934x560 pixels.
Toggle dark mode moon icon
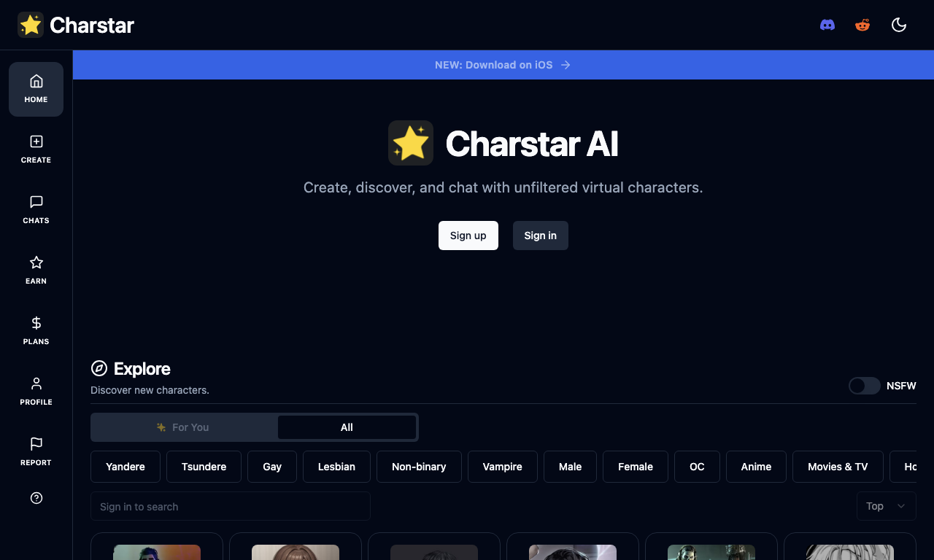tap(899, 25)
